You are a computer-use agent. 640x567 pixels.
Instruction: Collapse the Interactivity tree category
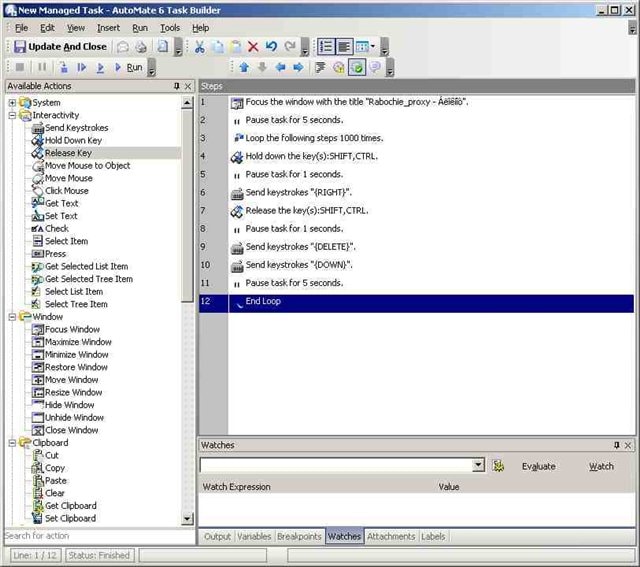12,115
